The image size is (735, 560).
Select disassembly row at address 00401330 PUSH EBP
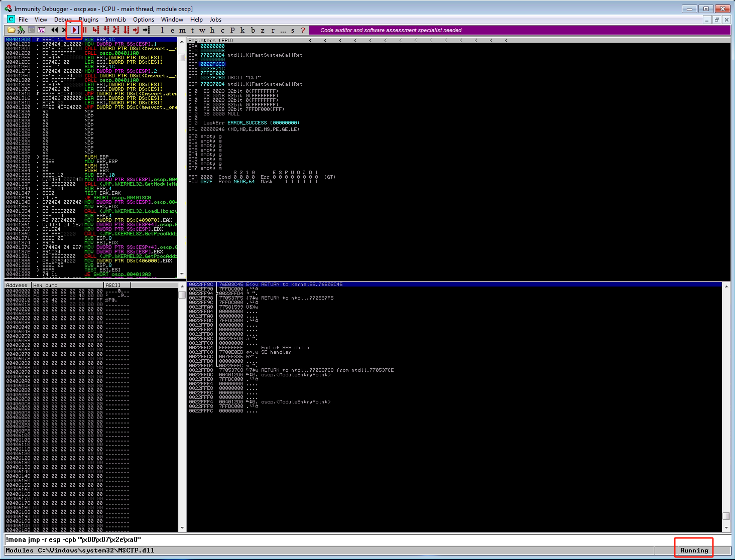pyautogui.click(x=91, y=157)
